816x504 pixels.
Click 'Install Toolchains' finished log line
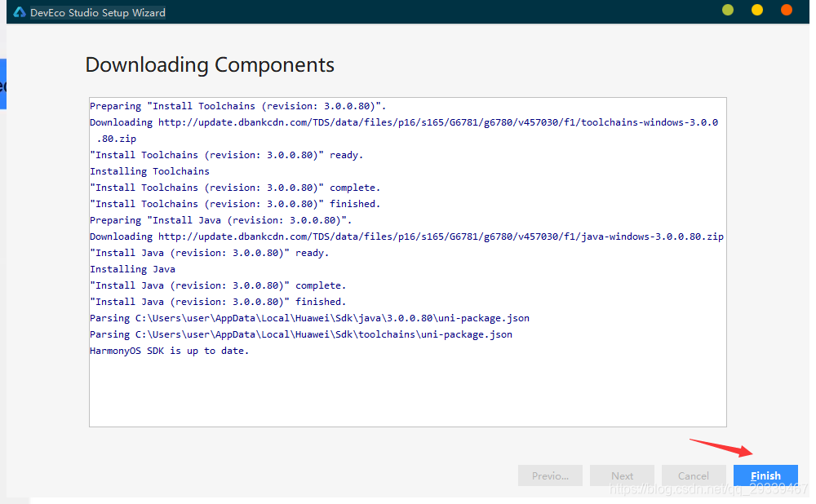(x=235, y=204)
